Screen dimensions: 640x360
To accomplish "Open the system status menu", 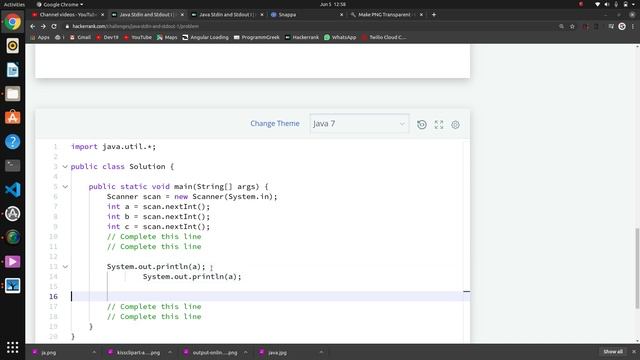I will point(616,4).
